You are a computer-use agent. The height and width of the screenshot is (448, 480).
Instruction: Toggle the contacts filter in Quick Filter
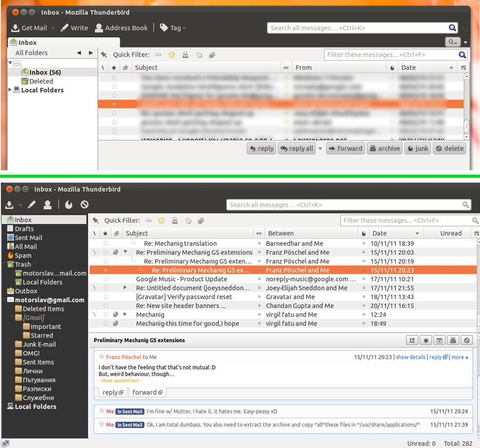[175, 221]
